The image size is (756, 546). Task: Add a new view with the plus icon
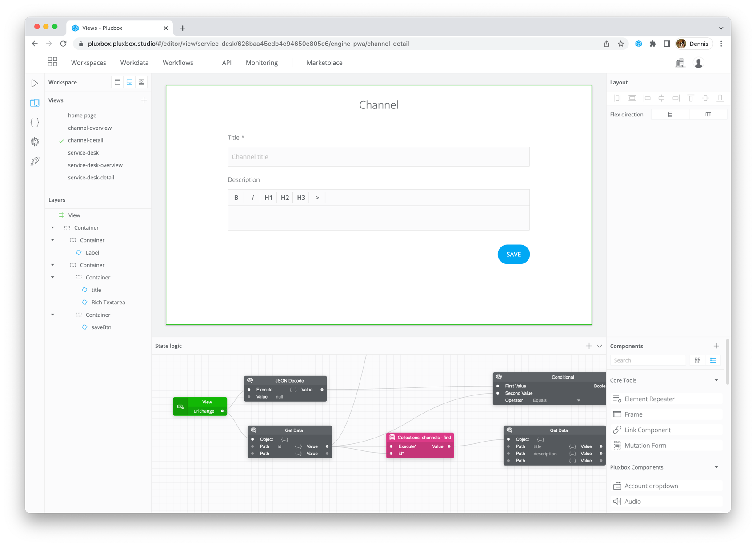(144, 100)
